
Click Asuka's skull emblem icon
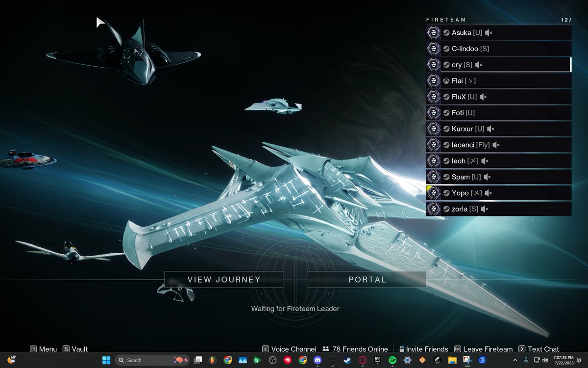[433, 32]
